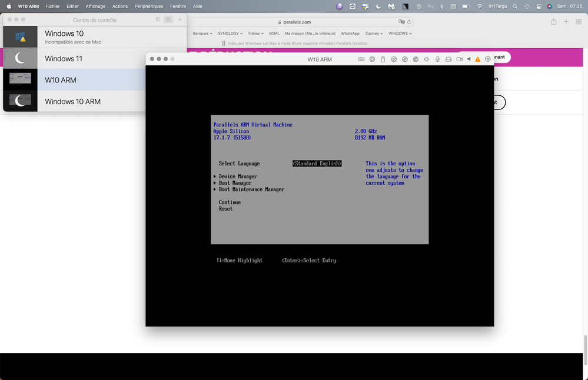This screenshot has width=588, height=380.
Task: Open the WhatsApp bookmark in Safari
Action: point(350,34)
